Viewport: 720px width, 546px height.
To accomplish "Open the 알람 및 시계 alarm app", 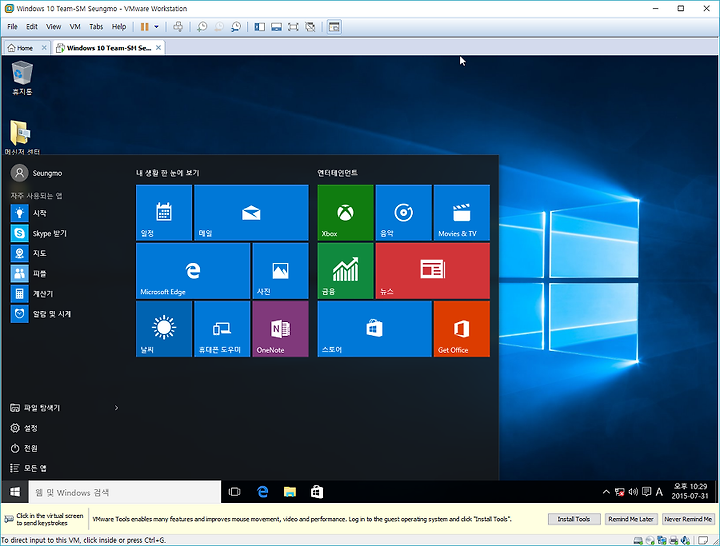I will [x=41, y=314].
